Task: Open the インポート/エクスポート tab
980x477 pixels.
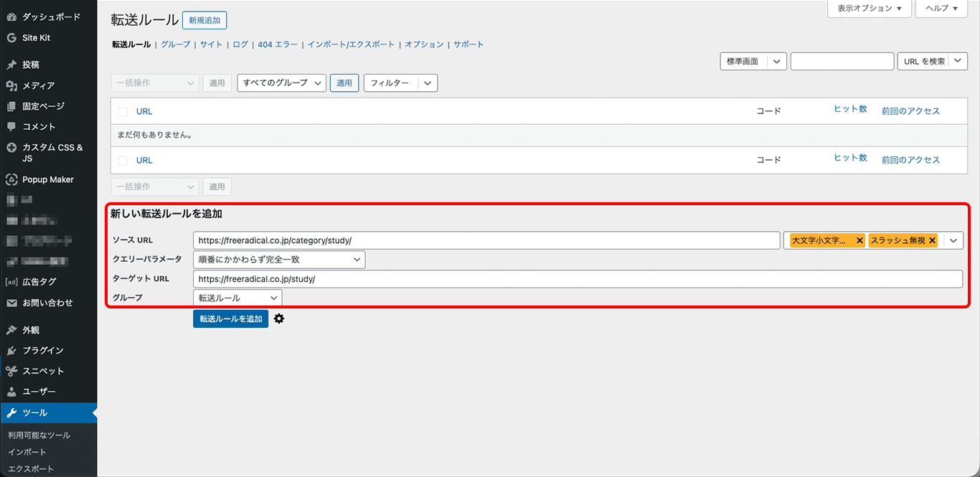Action: [351, 44]
